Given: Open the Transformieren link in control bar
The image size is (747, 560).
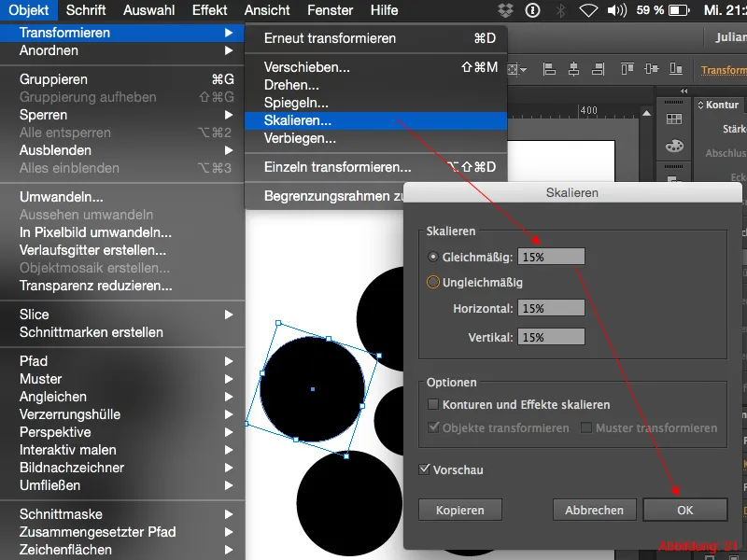Looking at the screenshot, I should coord(724,70).
